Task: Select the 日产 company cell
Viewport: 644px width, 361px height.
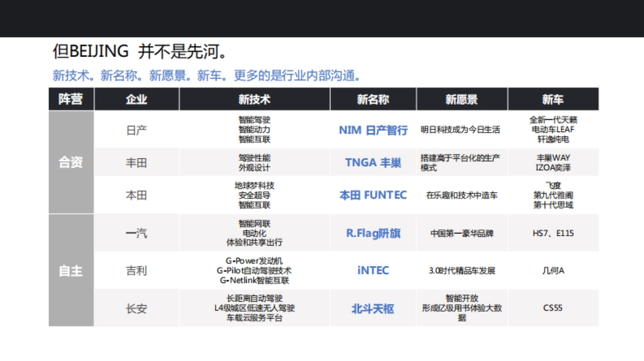Action: (136, 130)
